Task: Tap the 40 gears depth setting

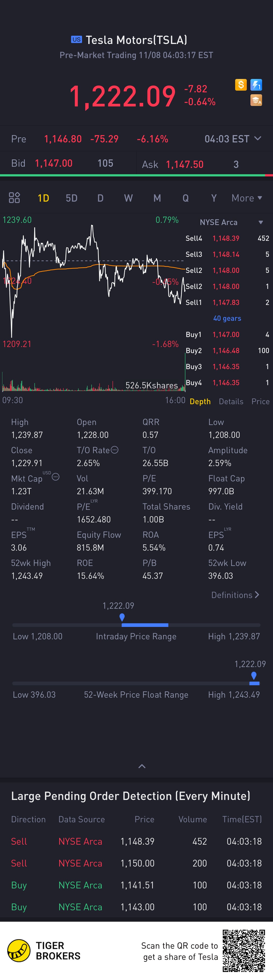Action: click(227, 318)
